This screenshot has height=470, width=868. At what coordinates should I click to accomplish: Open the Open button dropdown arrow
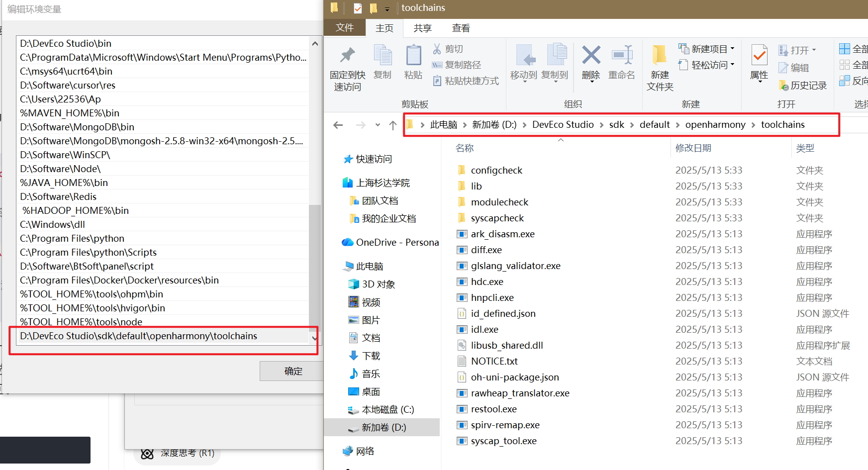click(814, 50)
